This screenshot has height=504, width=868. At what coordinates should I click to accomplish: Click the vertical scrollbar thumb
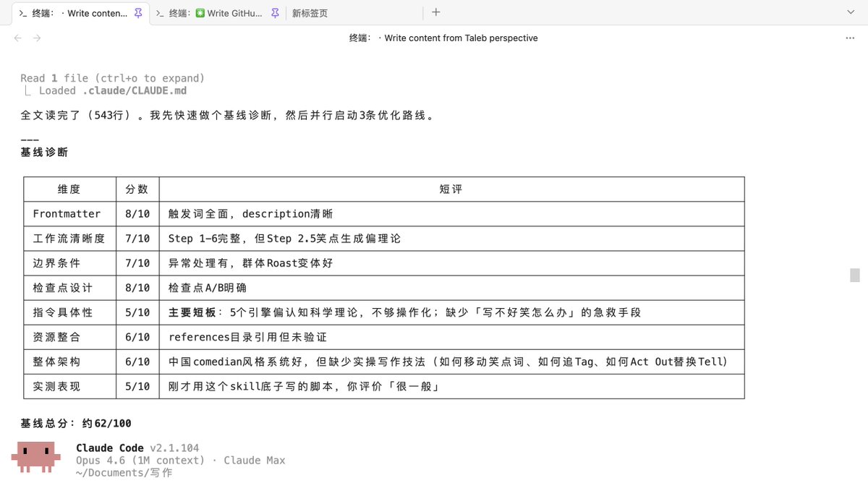(x=855, y=275)
